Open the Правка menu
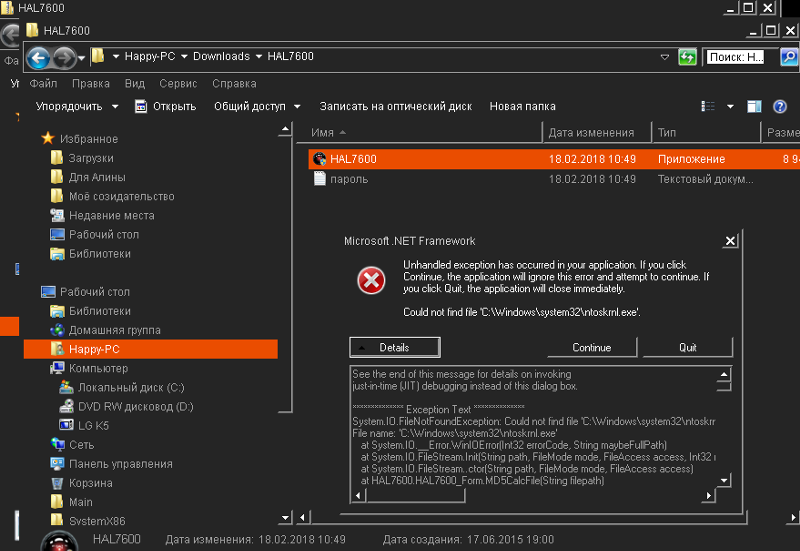Image resolution: width=800 pixels, height=551 pixels. coord(91,83)
